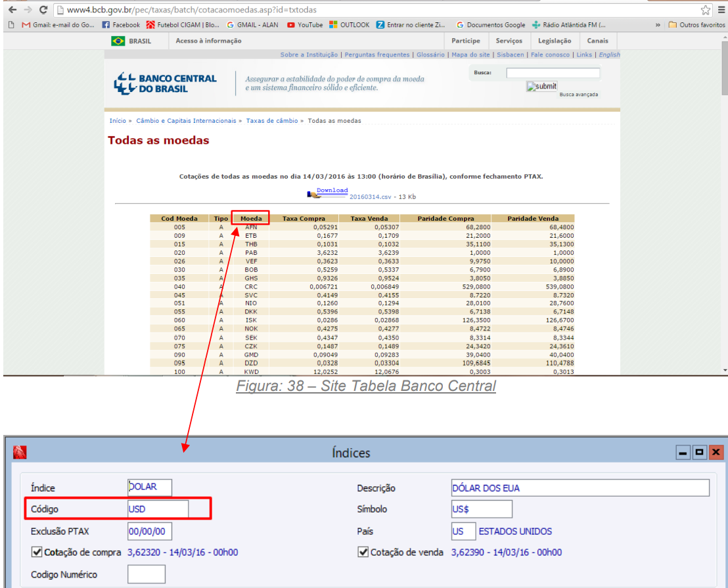Image resolution: width=728 pixels, height=588 pixels.
Task: Toggle the Cotação de compra checkbox
Action: 37,552
